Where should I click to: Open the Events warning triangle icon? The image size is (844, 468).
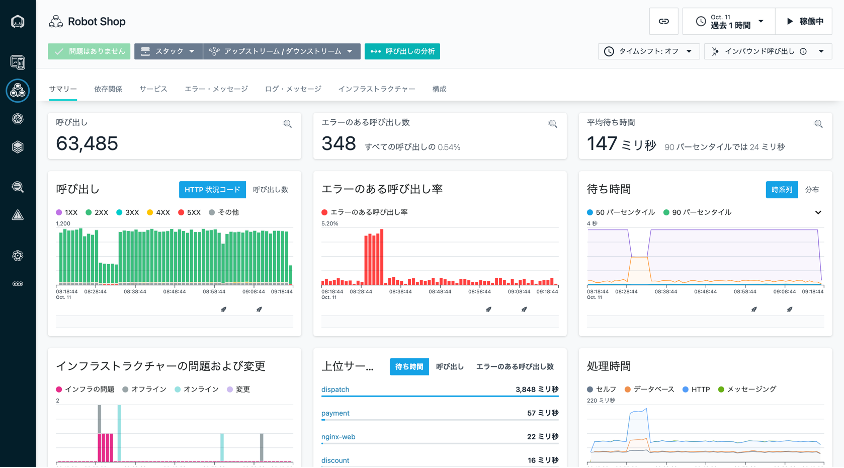pyautogui.click(x=18, y=215)
